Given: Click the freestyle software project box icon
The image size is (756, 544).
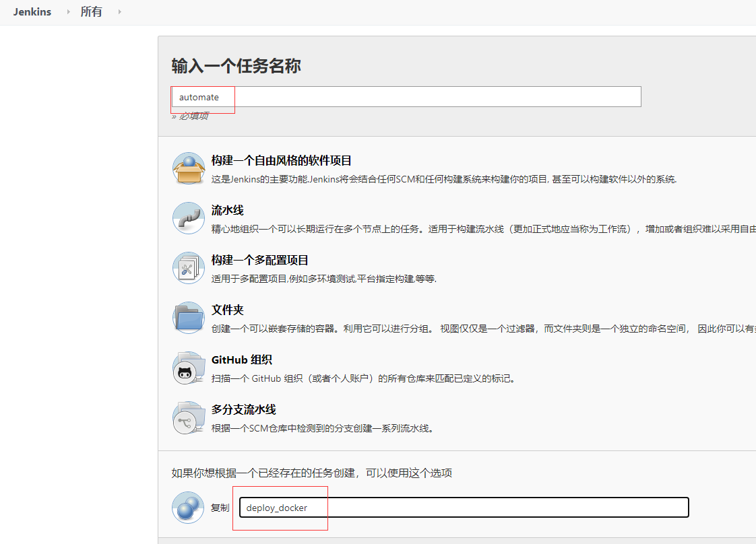Looking at the screenshot, I should [189, 168].
